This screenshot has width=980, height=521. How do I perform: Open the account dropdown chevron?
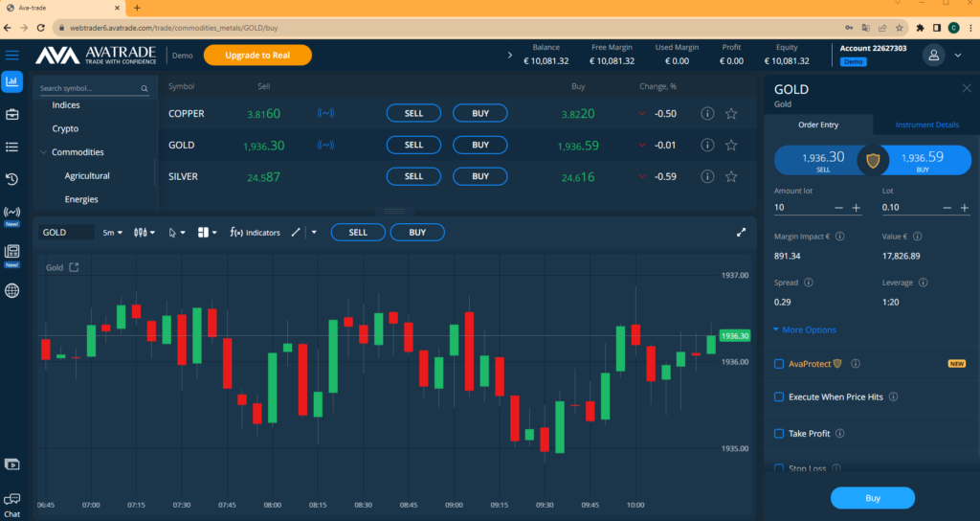point(958,55)
